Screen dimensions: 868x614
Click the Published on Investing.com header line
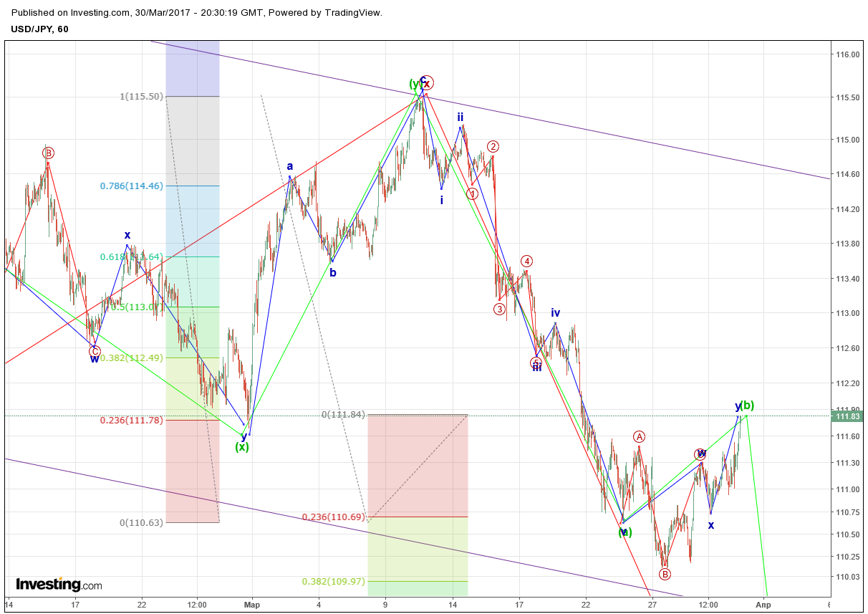pos(197,12)
